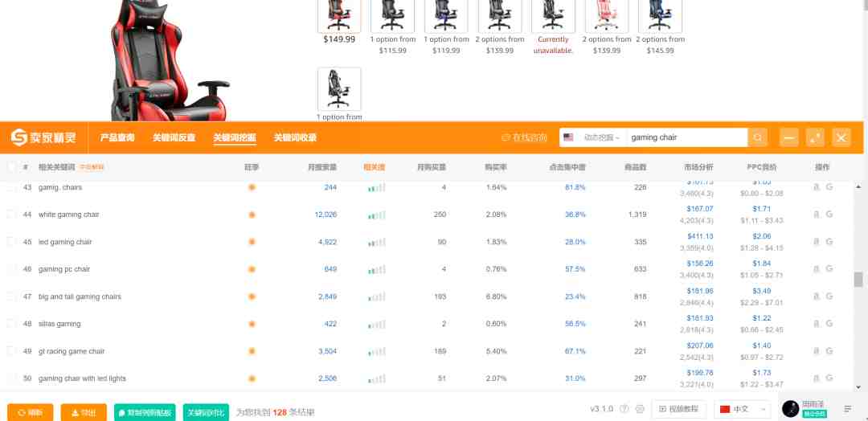Image resolution: width=868 pixels, height=421 pixels.
Task: Open Google search for gaming pc chair
Action: coord(829,269)
